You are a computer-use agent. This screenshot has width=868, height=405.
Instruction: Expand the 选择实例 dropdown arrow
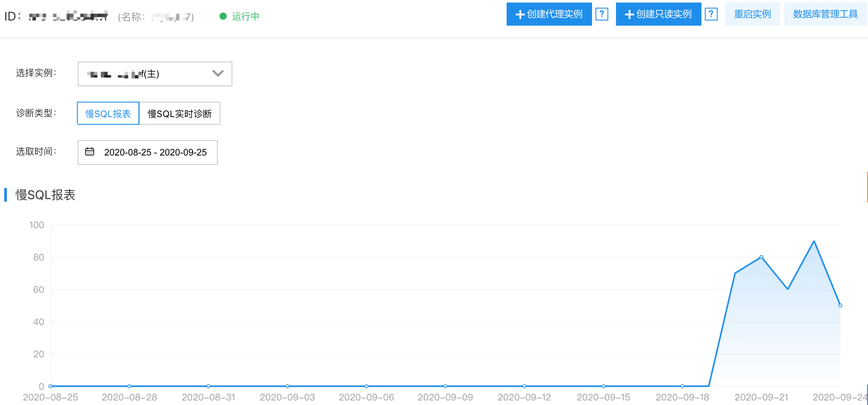[218, 73]
